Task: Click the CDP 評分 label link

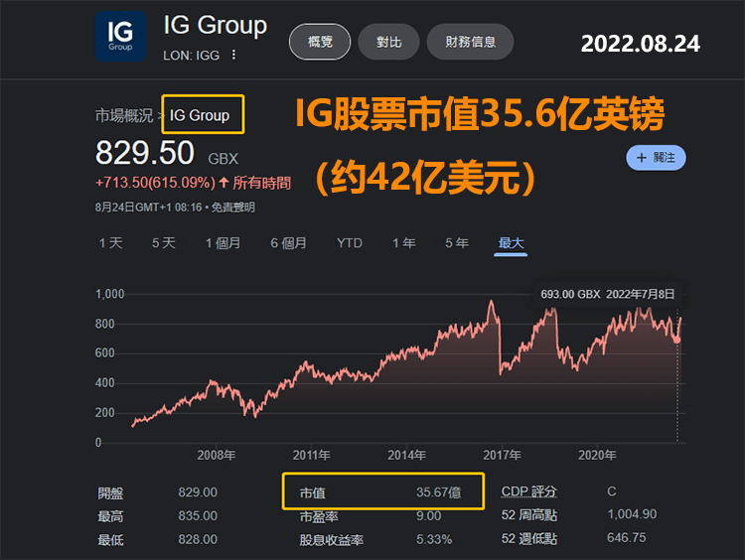Action: [528, 491]
